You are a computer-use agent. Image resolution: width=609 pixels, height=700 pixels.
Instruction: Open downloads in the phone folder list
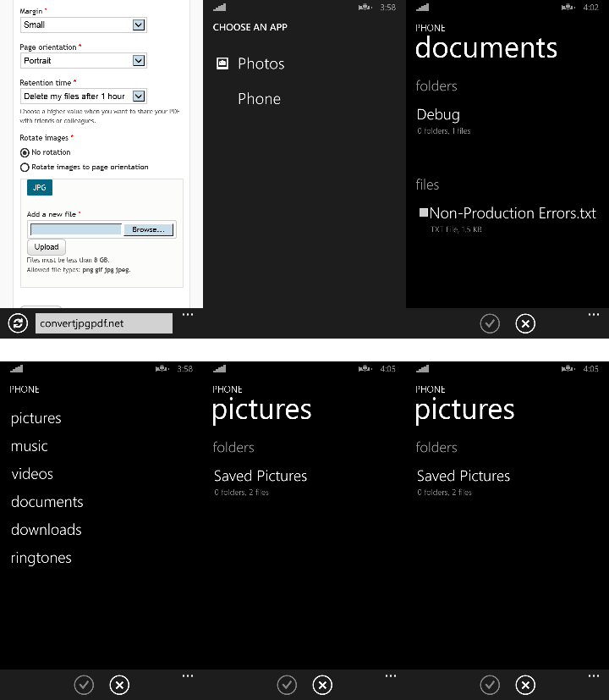click(x=47, y=530)
